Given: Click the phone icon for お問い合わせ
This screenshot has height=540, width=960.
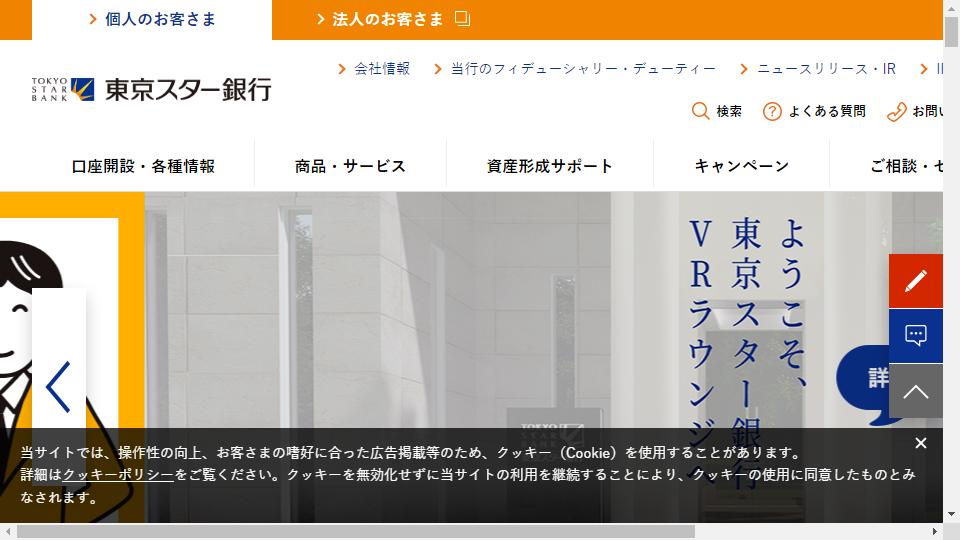Looking at the screenshot, I should click(896, 111).
